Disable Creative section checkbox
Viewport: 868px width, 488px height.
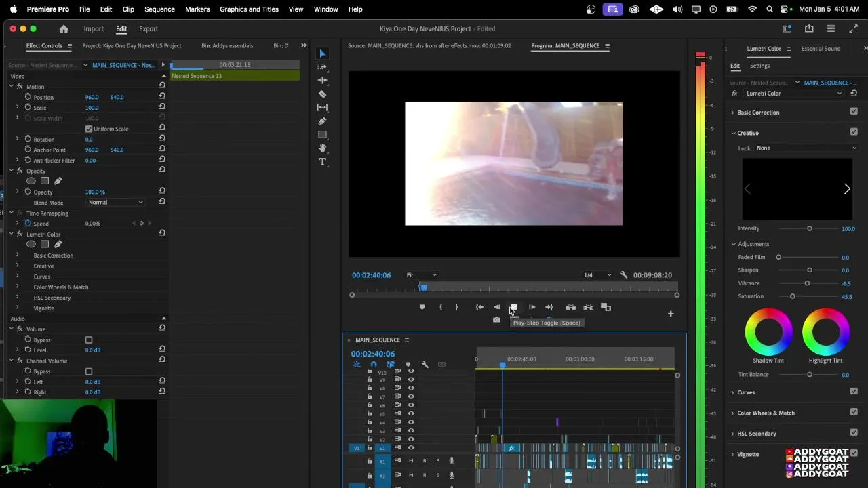[854, 132]
